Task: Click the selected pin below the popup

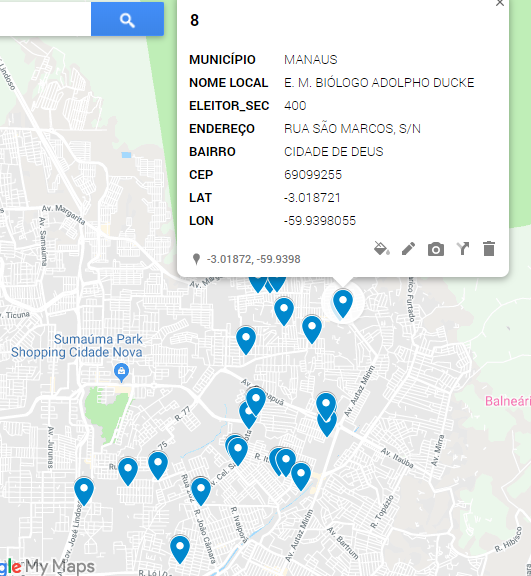Action: click(x=343, y=303)
